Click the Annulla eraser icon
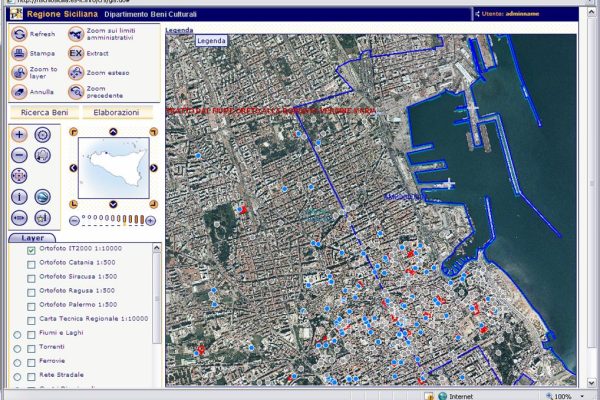Screen dimensions: 600x400 19,91
